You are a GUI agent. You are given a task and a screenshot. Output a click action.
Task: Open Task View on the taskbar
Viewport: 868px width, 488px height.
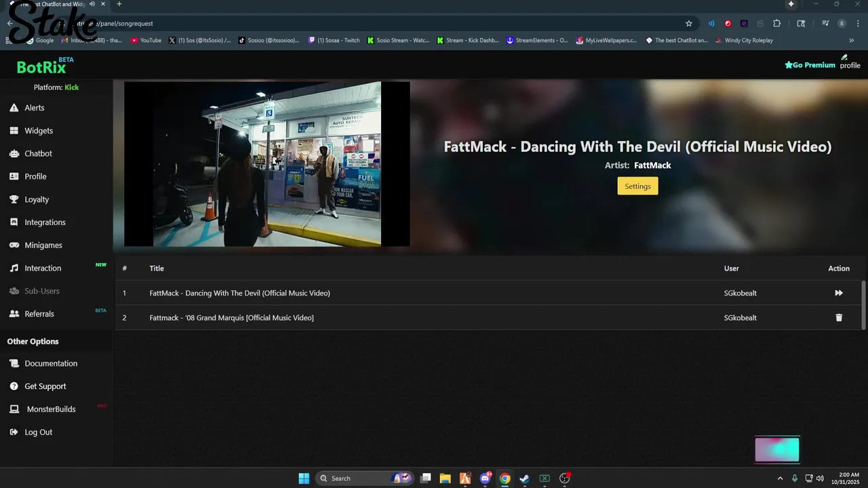[425, 478]
